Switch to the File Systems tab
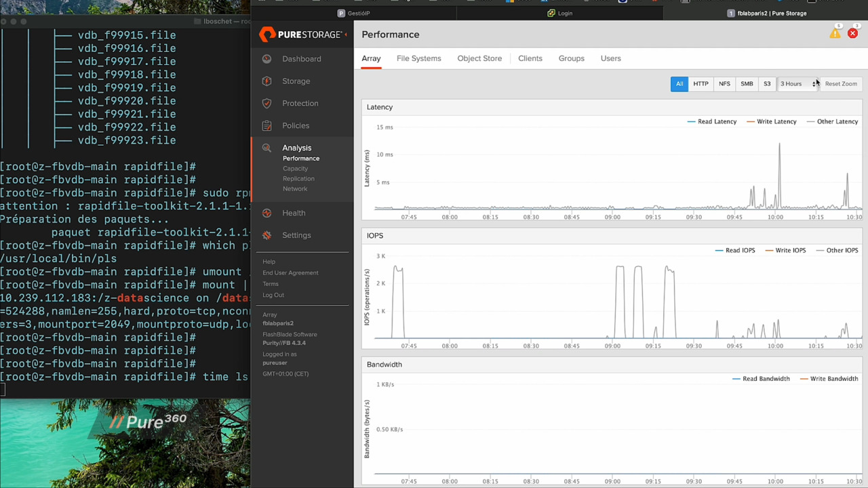Image resolution: width=868 pixels, height=488 pixels. (x=418, y=58)
